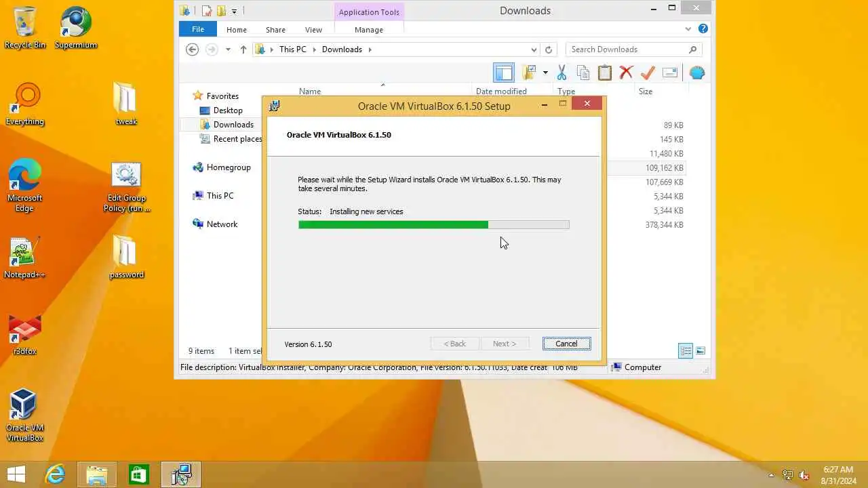
Task: Open the Share ribbon tab
Action: (275, 29)
